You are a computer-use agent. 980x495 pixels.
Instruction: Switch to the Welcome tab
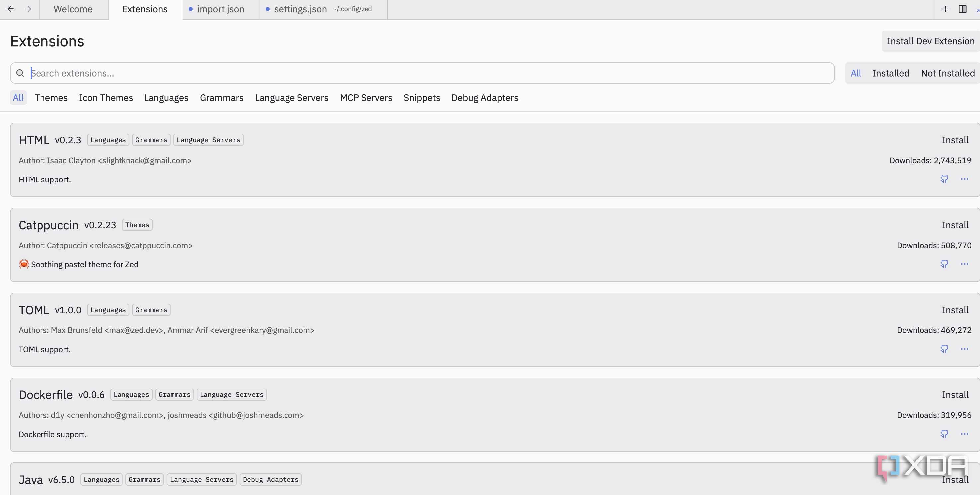73,9
